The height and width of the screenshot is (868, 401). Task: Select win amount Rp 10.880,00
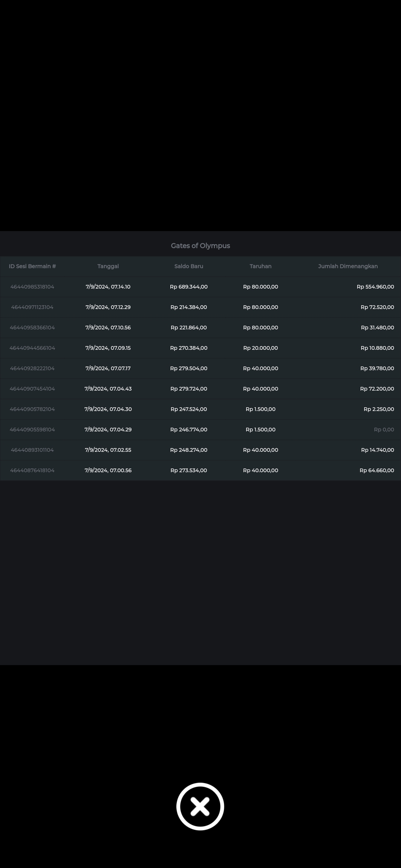(377, 348)
